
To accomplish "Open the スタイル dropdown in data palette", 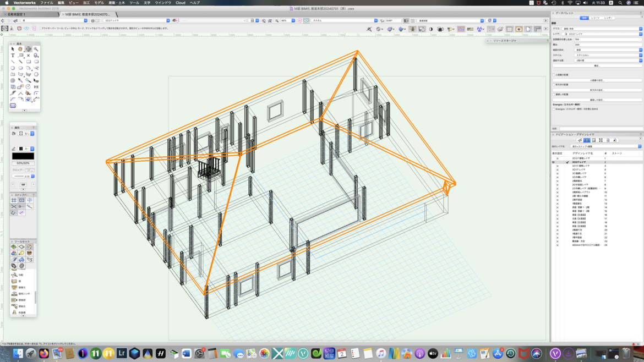I will (608, 55).
